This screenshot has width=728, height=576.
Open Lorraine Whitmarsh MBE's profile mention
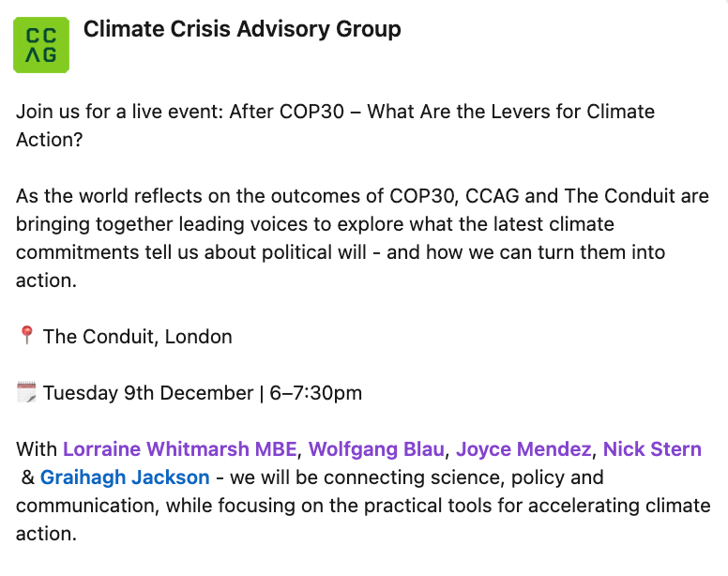click(179, 449)
